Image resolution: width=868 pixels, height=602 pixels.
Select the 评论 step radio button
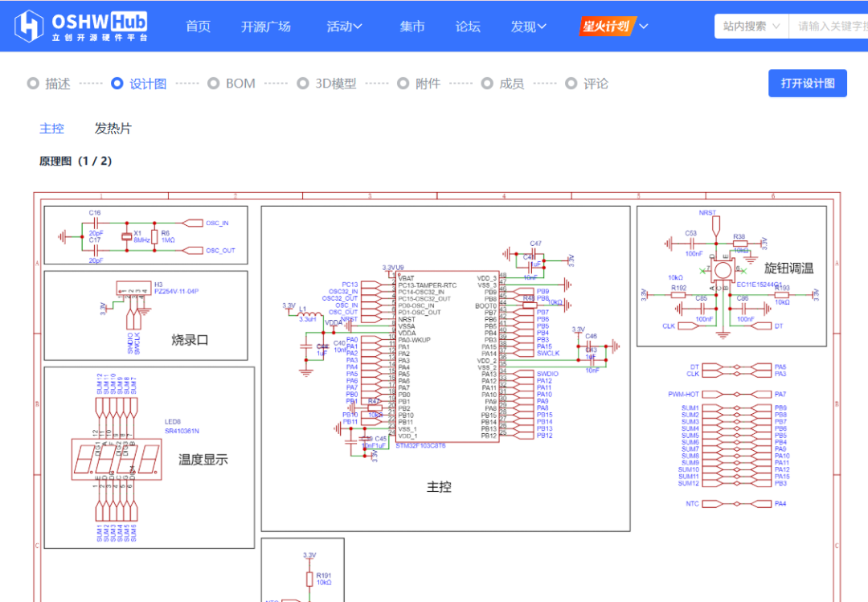(571, 84)
